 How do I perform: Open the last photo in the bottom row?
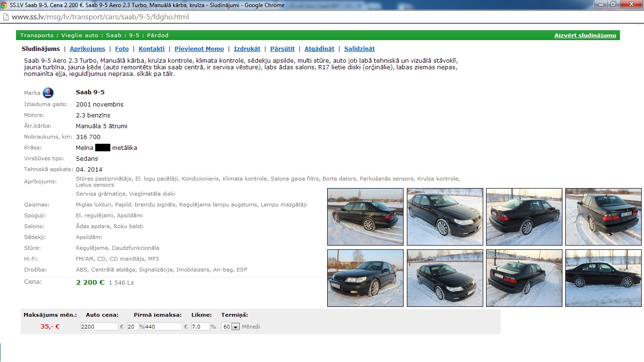click(603, 278)
